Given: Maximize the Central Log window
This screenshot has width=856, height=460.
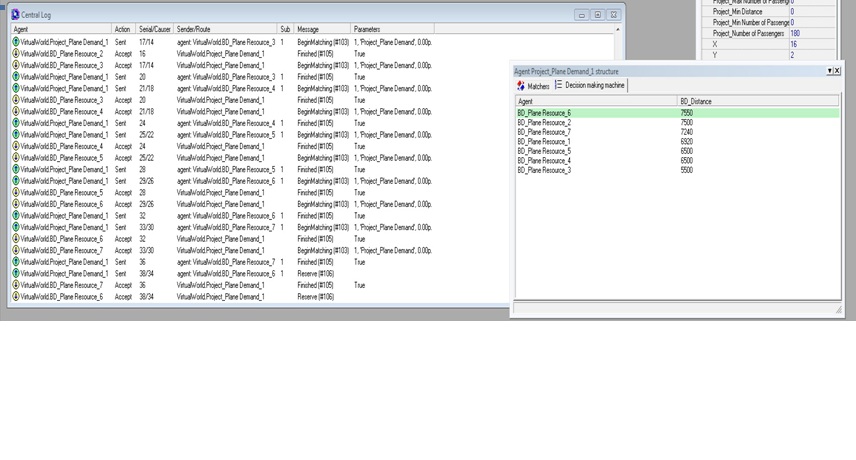Looking at the screenshot, I should click(x=598, y=15).
